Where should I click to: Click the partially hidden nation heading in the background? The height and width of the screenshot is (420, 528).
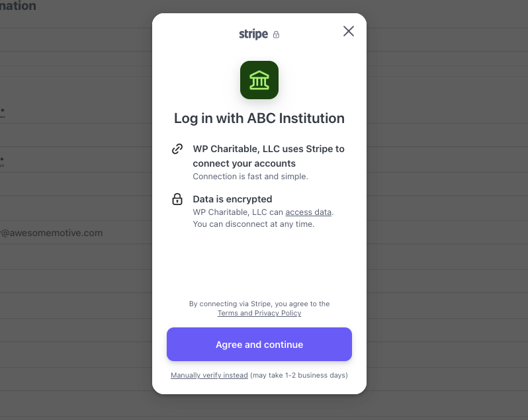[x=18, y=6]
